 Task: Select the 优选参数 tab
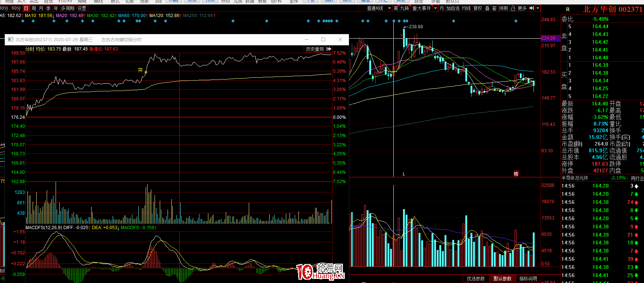click(476, 279)
